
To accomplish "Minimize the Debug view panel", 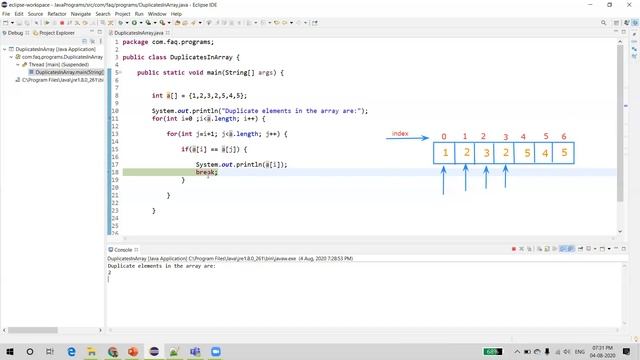I will (x=92, y=32).
